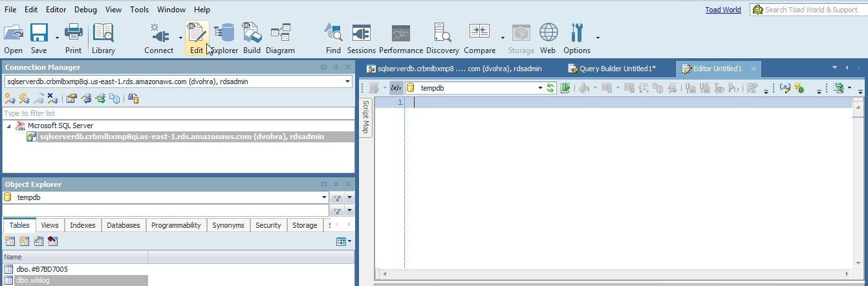Switch to the Synonyms tab

click(228, 225)
